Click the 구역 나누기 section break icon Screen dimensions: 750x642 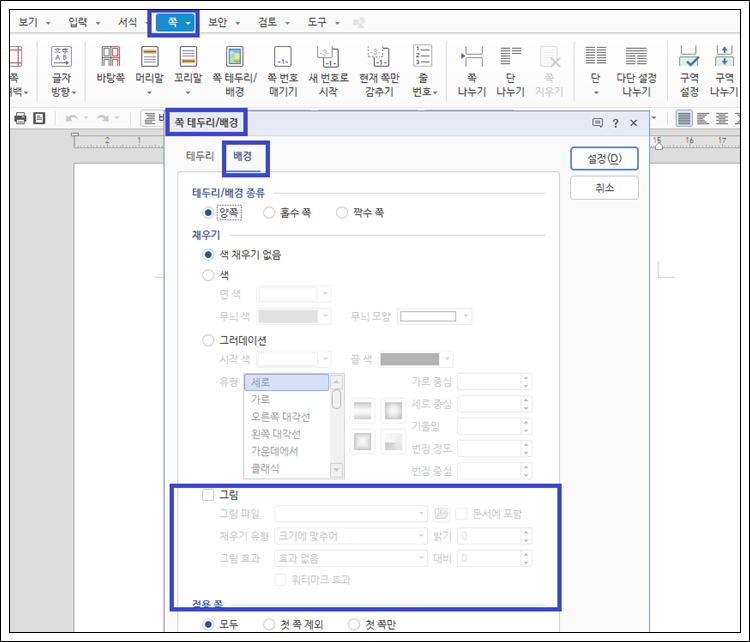click(724, 71)
